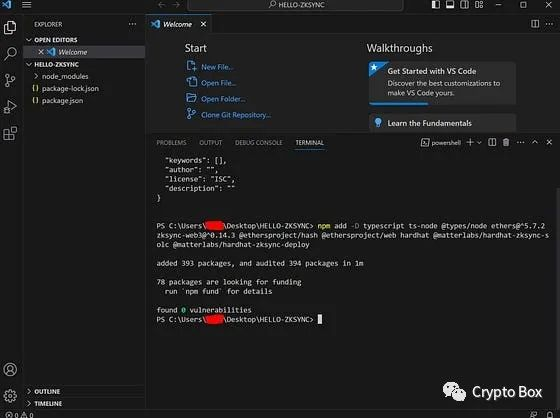Viewport: 560px width, 418px height.
Task: Close the Welcome entry in Open Editors
Action: [x=41, y=52]
